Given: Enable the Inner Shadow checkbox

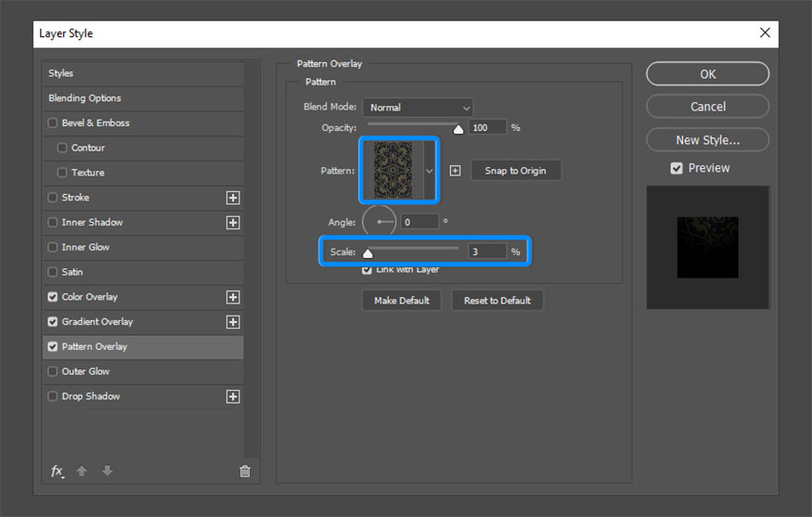Looking at the screenshot, I should point(52,222).
